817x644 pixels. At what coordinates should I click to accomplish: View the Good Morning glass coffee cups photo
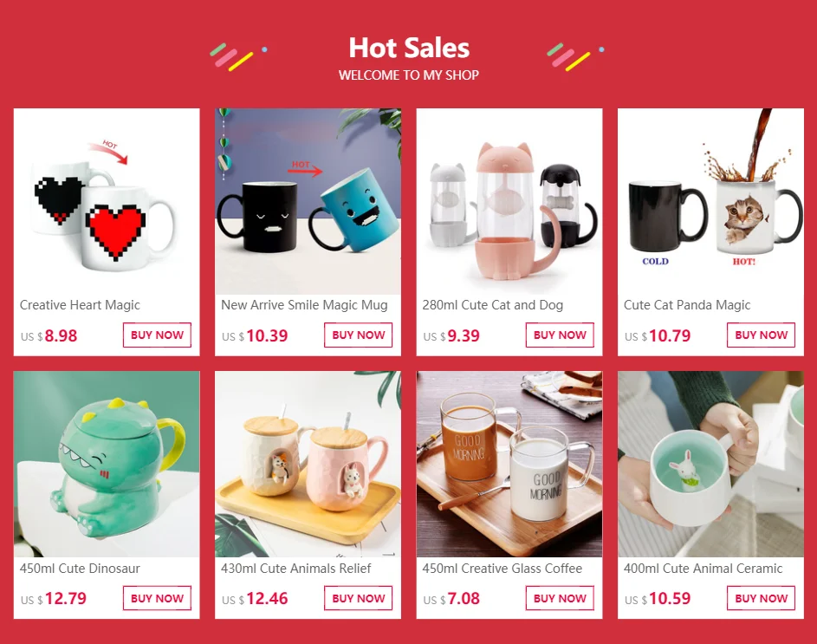point(509,464)
